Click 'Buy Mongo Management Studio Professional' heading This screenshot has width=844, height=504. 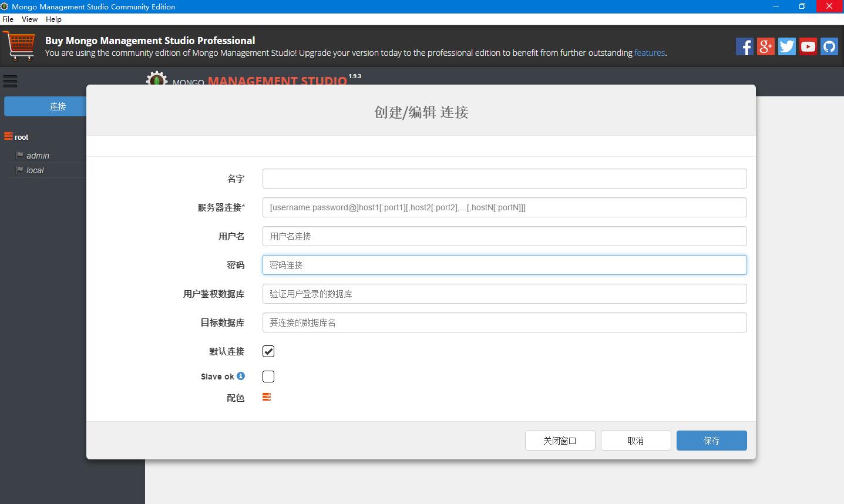tap(150, 41)
